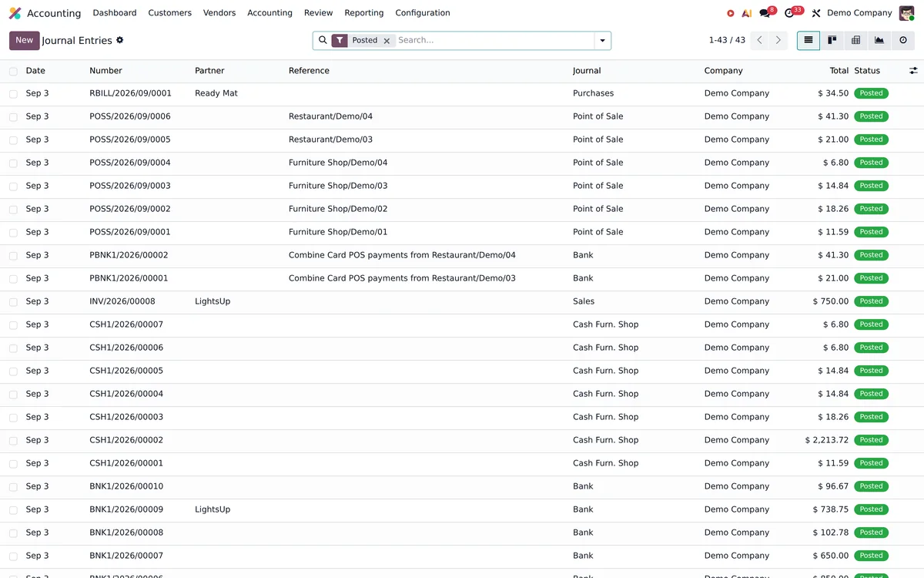
Task: Check the POSS/2026/09/0004 row checkbox
Action: point(13,163)
